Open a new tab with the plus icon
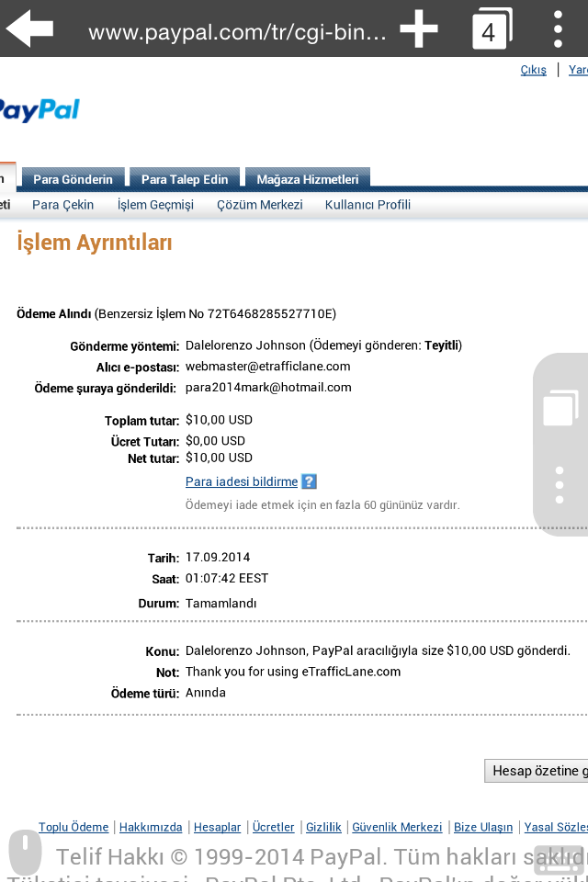Image resolution: width=588 pixels, height=882 pixels. pyautogui.click(x=419, y=28)
